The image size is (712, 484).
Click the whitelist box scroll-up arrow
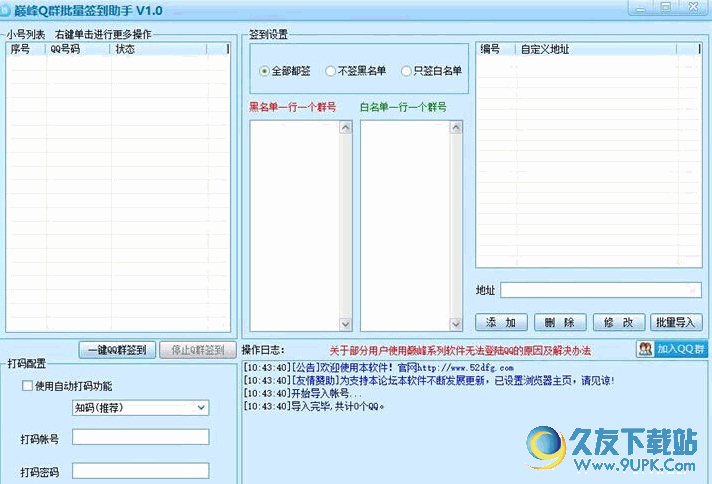(456, 128)
